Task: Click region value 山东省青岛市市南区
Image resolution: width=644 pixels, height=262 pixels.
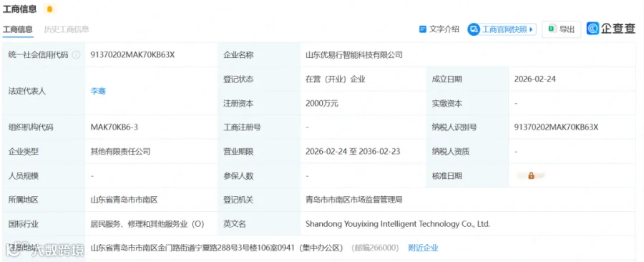Action: pos(124,200)
